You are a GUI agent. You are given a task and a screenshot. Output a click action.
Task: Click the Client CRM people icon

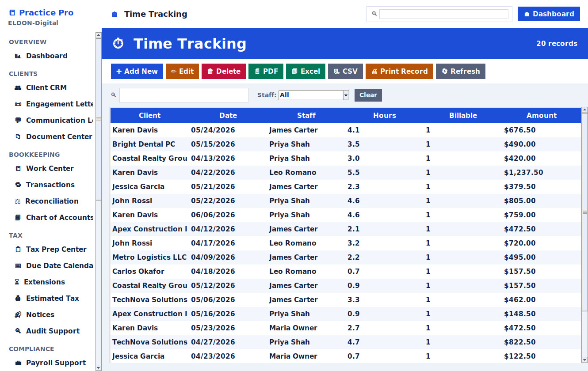coord(18,88)
